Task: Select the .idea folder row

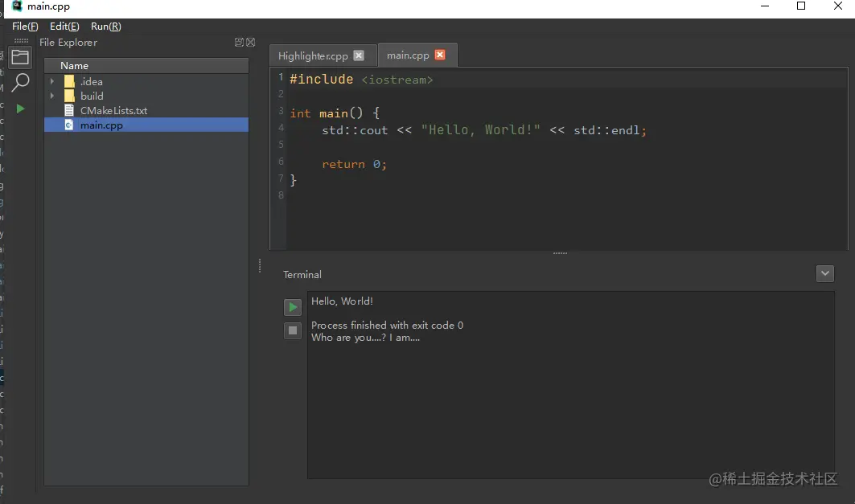Action: pos(146,81)
